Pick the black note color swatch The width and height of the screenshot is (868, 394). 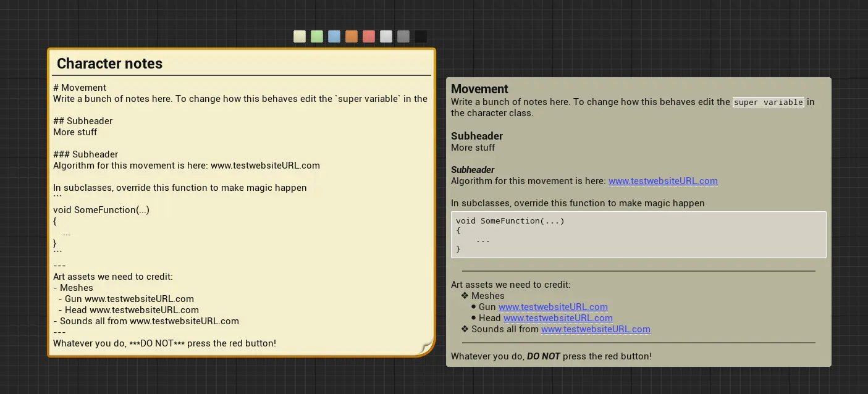pyautogui.click(x=421, y=37)
